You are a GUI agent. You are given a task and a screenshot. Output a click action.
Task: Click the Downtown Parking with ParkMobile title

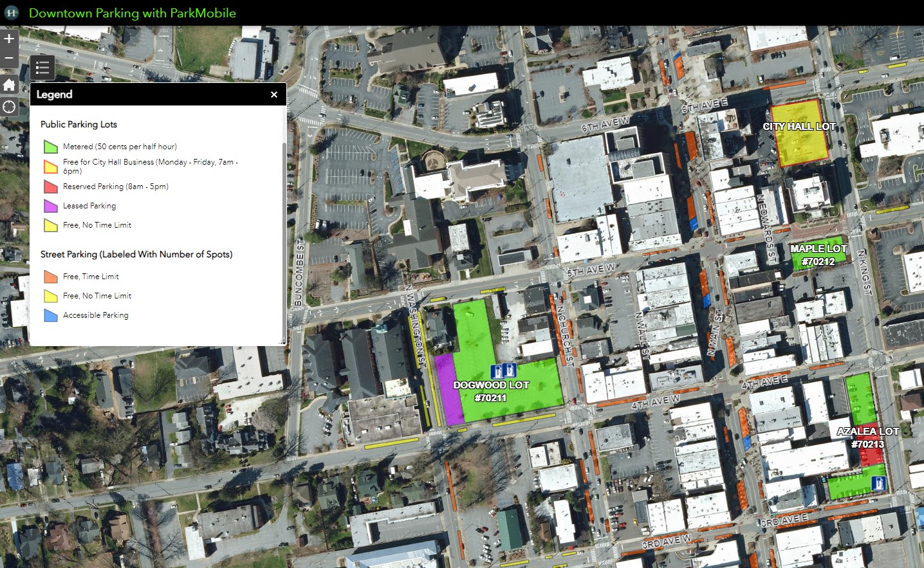point(133,12)
